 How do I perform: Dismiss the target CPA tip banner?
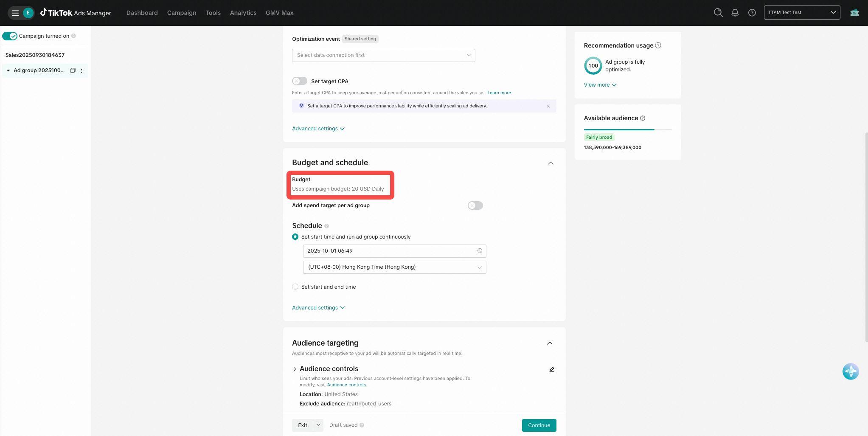548,106
